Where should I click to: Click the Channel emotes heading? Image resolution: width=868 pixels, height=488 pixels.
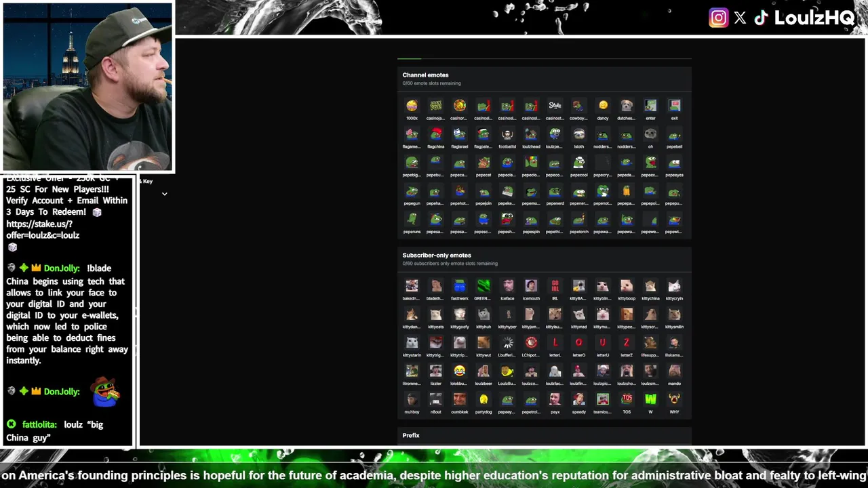(425, 75)
